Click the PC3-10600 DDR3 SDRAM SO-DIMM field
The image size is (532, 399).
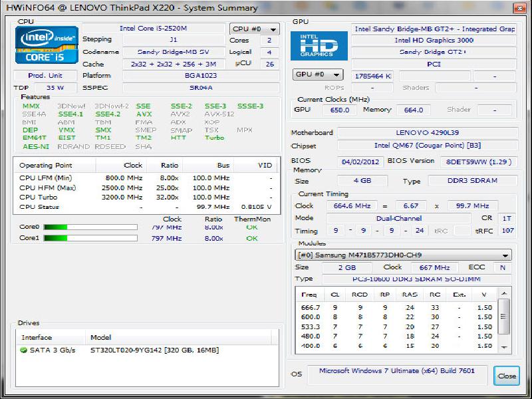416,279
